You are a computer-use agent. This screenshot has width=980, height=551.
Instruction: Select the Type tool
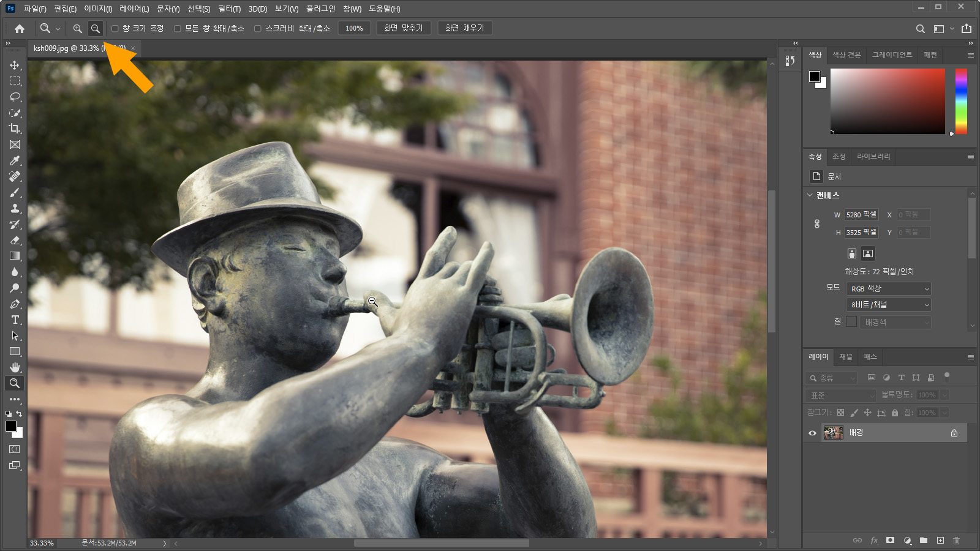pyautogui.click(x=15, y=320)
